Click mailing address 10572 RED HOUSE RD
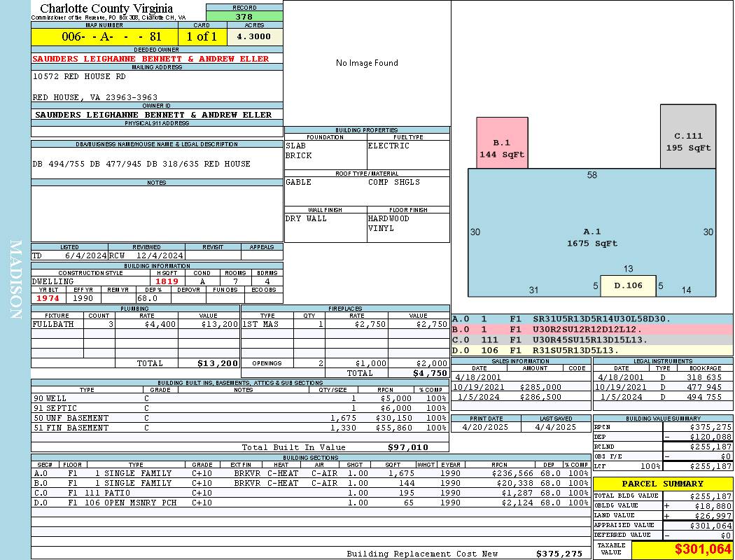735x560 pixels. (79, 76)
